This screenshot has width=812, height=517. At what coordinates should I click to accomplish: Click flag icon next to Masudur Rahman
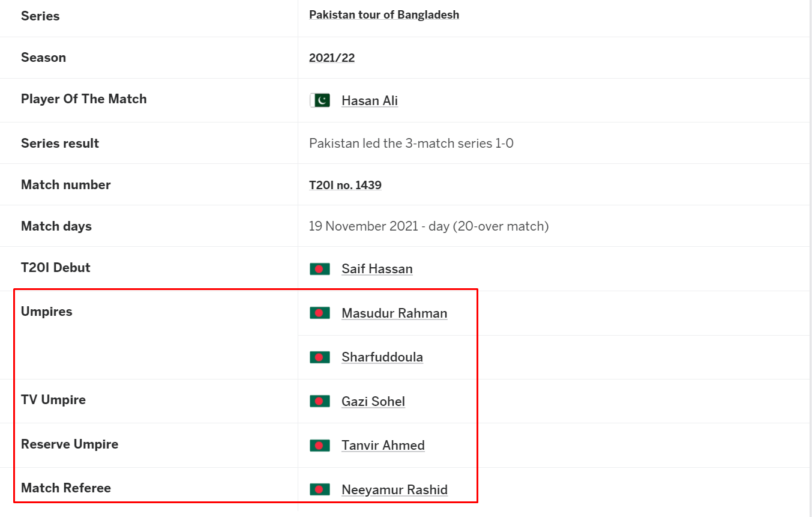[320, 313]
